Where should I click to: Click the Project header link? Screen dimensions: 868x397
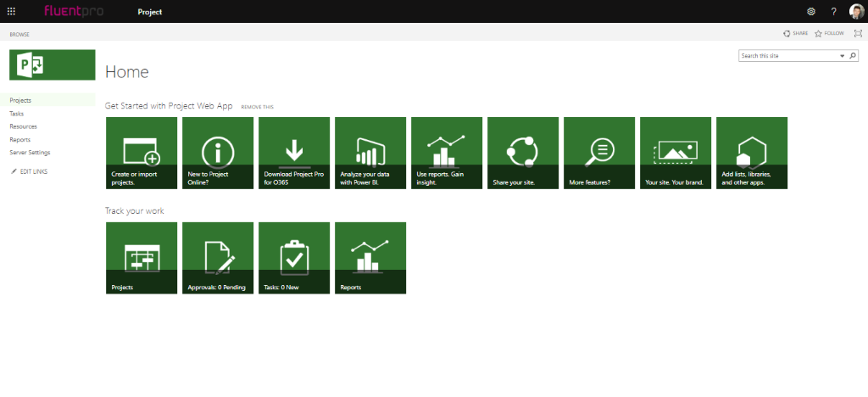150,12
